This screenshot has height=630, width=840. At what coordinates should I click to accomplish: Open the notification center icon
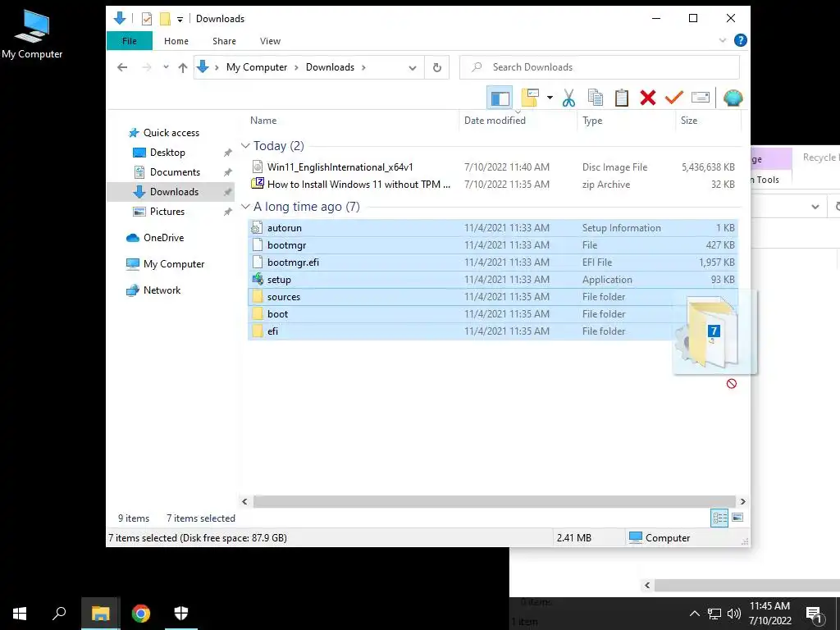pyautogui.click(x=815, y=614)
